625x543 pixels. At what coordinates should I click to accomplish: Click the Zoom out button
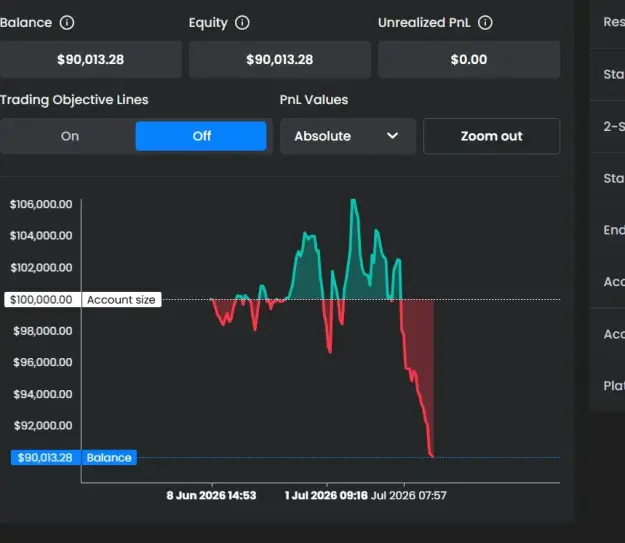[491, 136]
